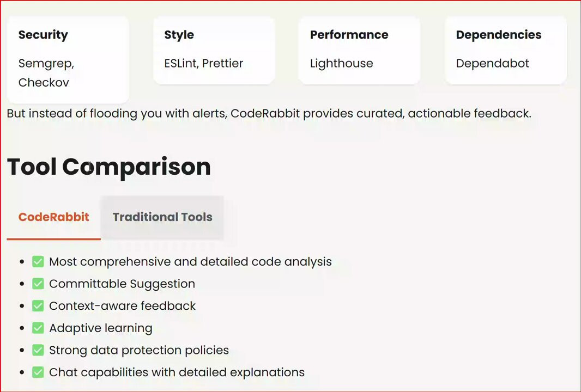Image resolution: width=581 pixels, height=392 pixels.
Task: Click the CodeRabbit curated feedback sentence
Action: (x=269, y=113)
